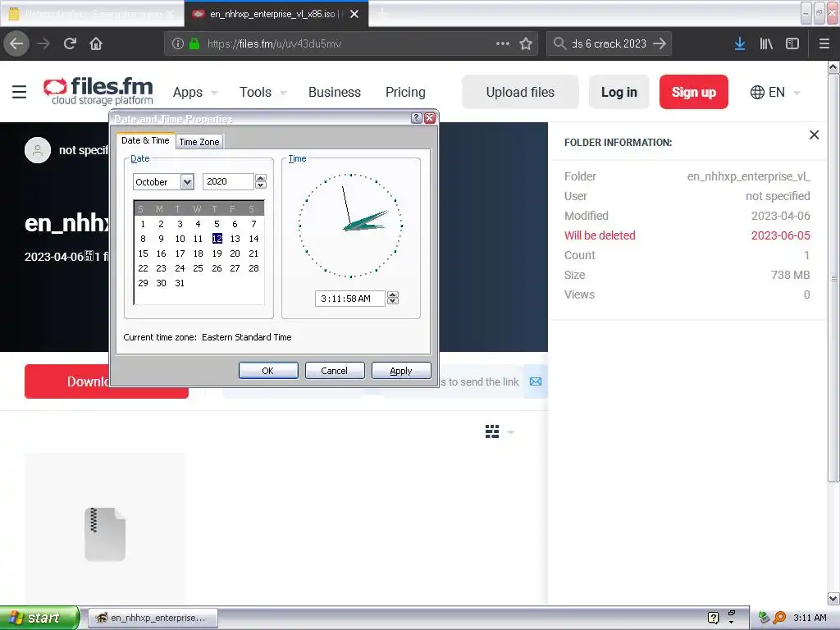Expand the view layout dropdown arrow
Image resolution: width=840 pixels, height=630 pixels.
coord(510,431)
